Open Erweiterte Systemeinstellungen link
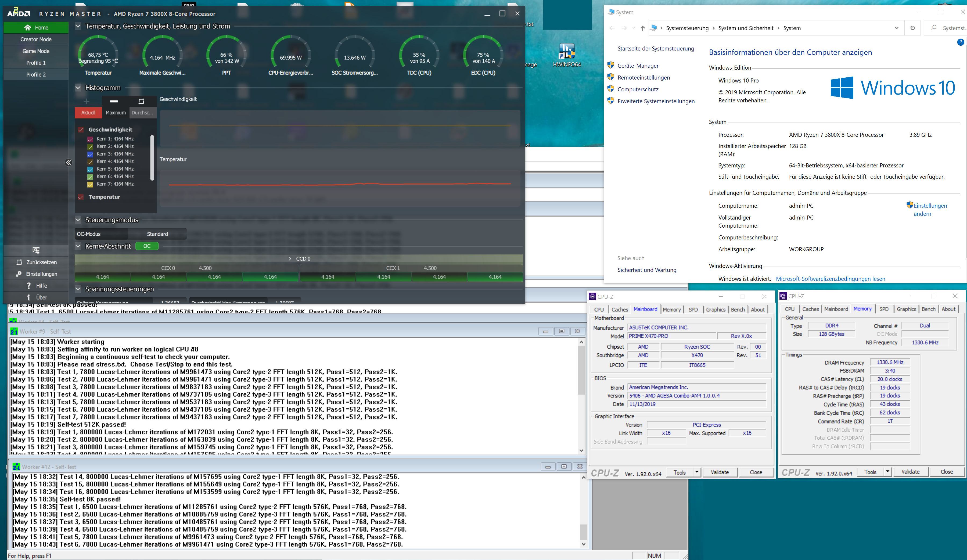The image size is (967, 560). [656, 101]
